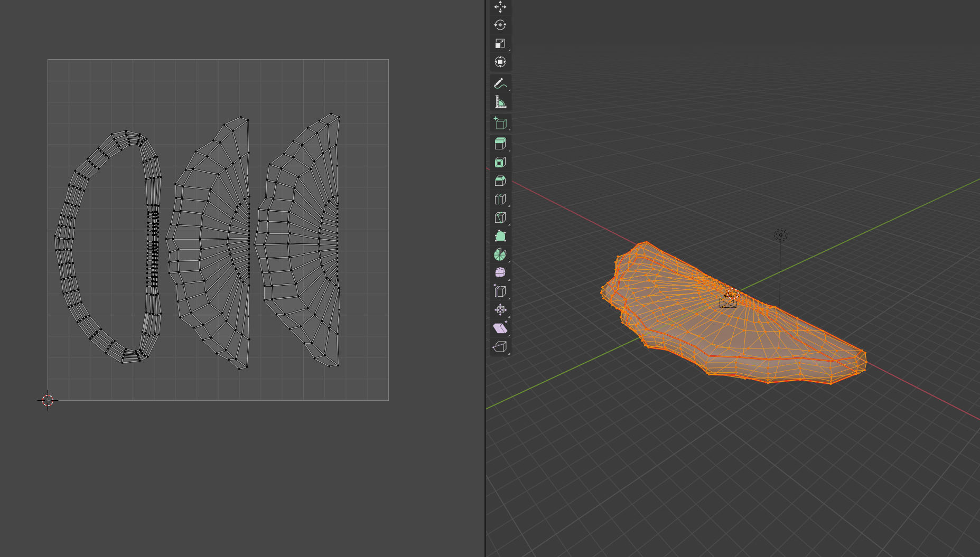Select the Spin tool
This screenshot has width=980, height=557.
coord(500,254)
